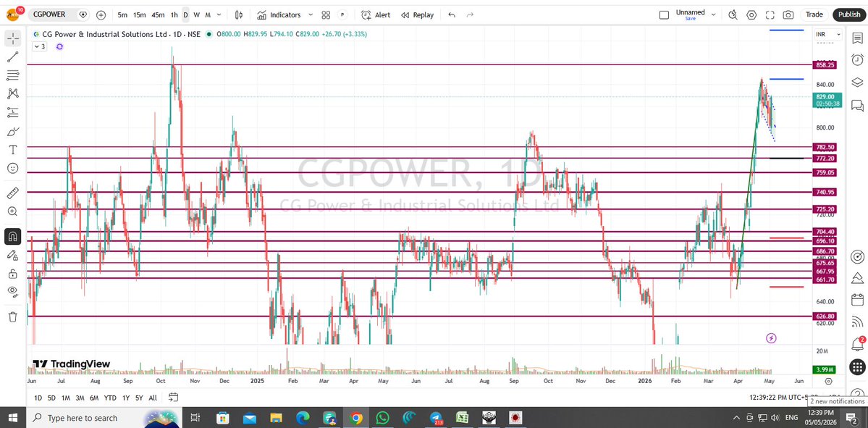Screen dimensions: 868x428
Task: Select the 1D date range
Action: 38,398
